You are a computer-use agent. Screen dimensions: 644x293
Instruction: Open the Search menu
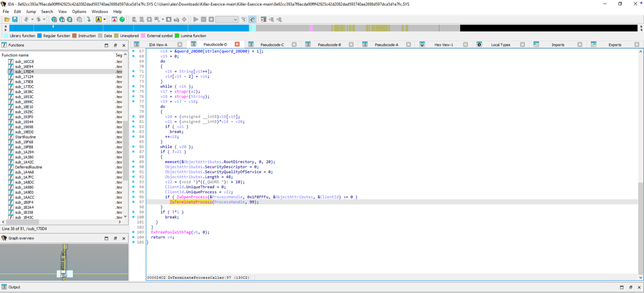47,11
